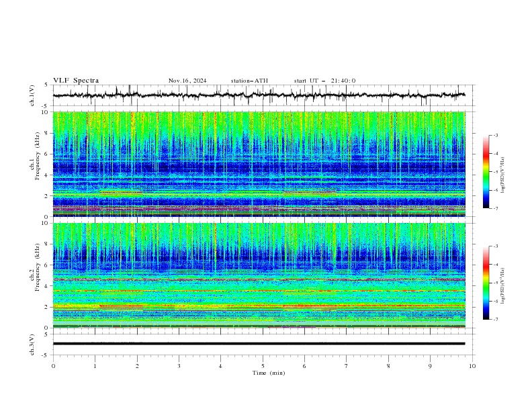Screen dimensions: 532x411
Task: Click the '1' minute tick label on time axis
Action: point(95,366)
